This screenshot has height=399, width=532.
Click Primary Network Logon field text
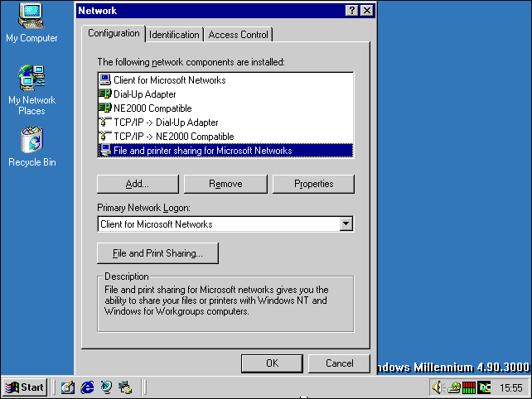click(157, 224)
